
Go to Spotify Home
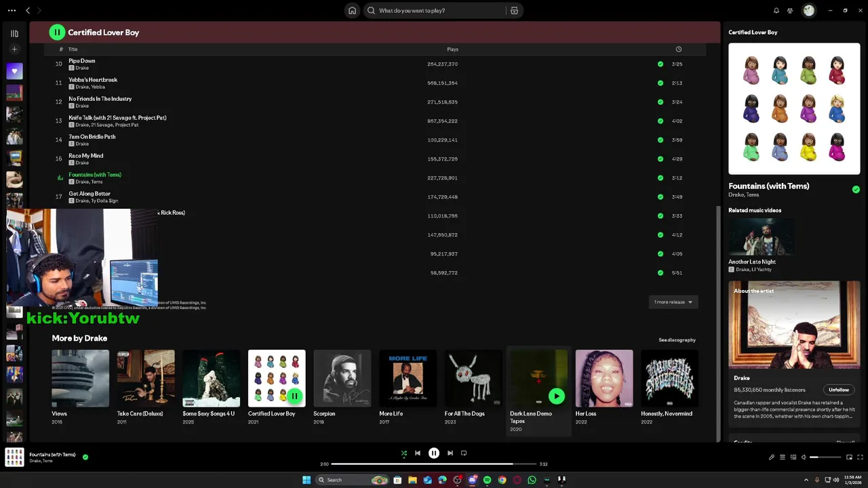[x=352, y=10]
